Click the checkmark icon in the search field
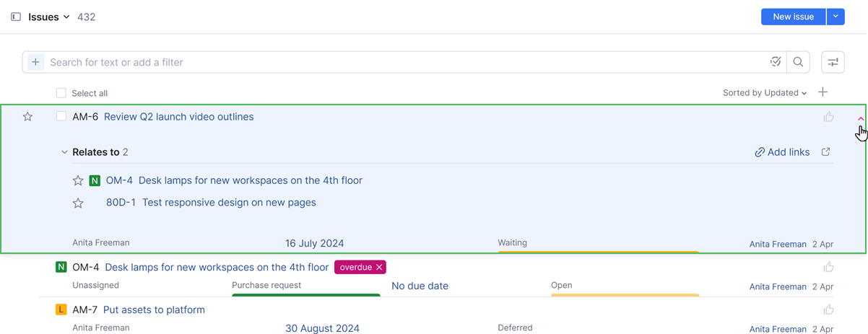 776,62
